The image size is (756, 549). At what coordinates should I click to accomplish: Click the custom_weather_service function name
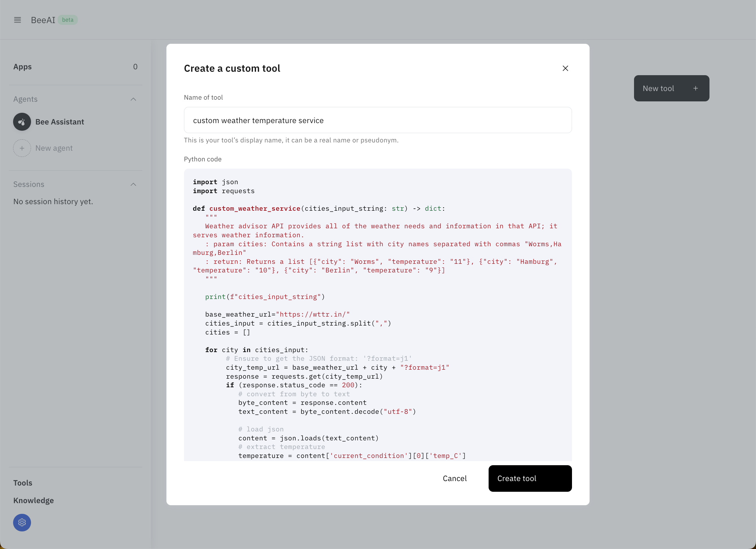coord(255,208)
